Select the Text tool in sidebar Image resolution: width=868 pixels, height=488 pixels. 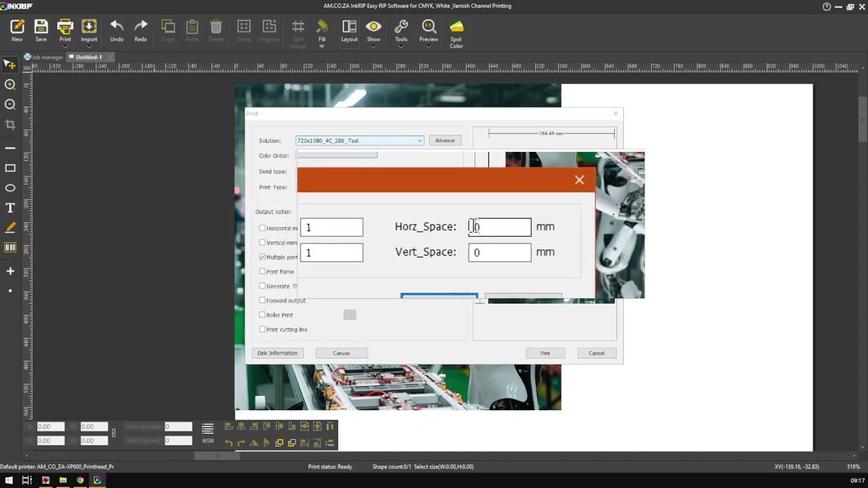10,207
